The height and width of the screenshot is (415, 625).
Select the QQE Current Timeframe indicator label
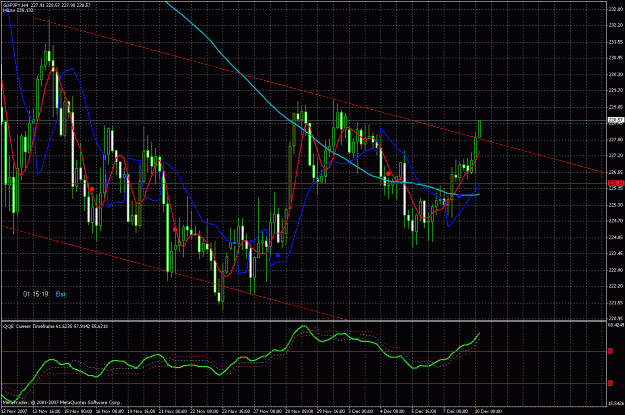55,326
